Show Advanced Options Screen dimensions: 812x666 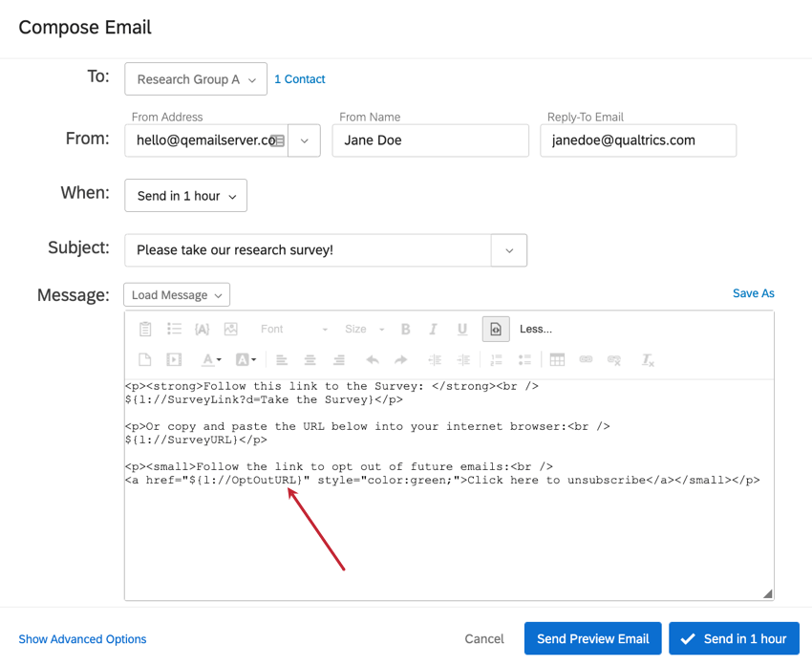pos(82,638)
